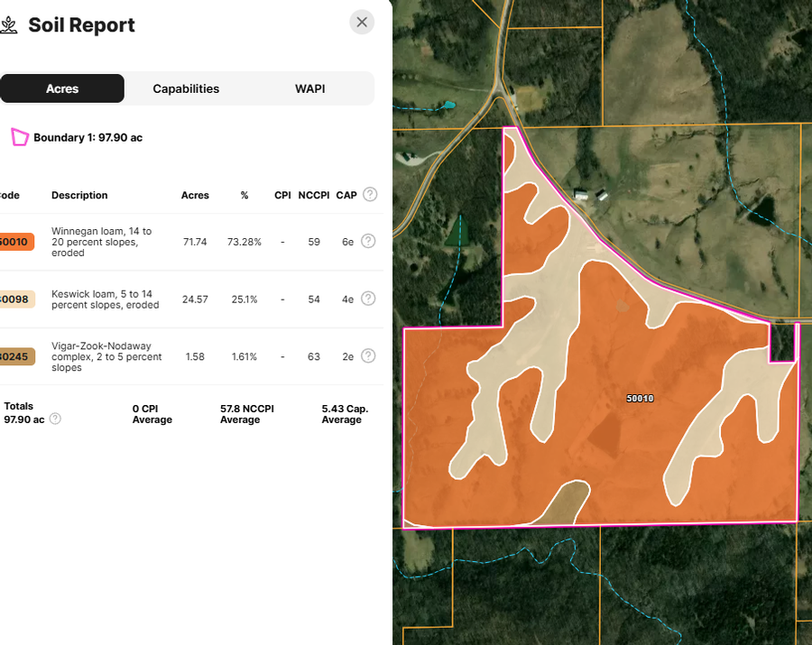The height and width of the screenshot is (645, 812).
Task: Click the CPI column header
Action: (282, 195)
